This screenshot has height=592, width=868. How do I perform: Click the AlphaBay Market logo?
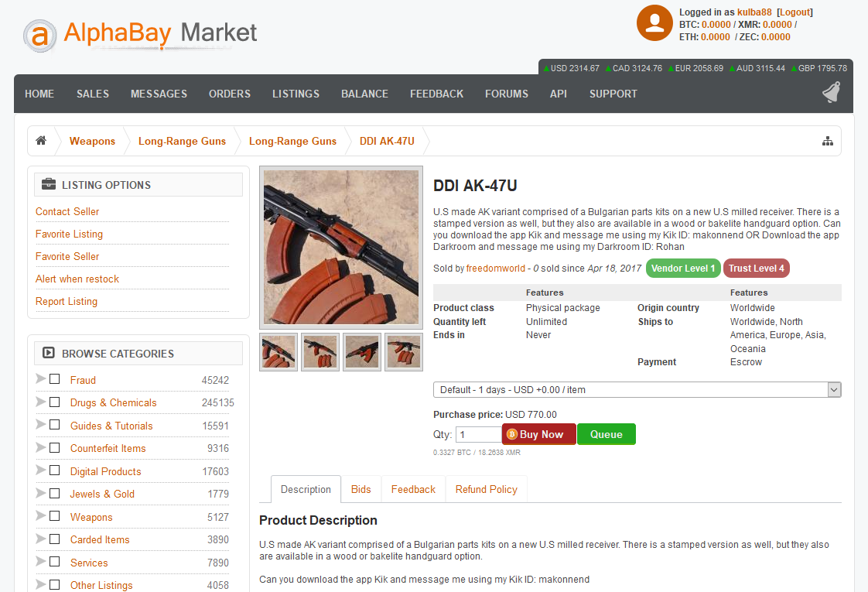pyautogui.click(x=140, y=35)
